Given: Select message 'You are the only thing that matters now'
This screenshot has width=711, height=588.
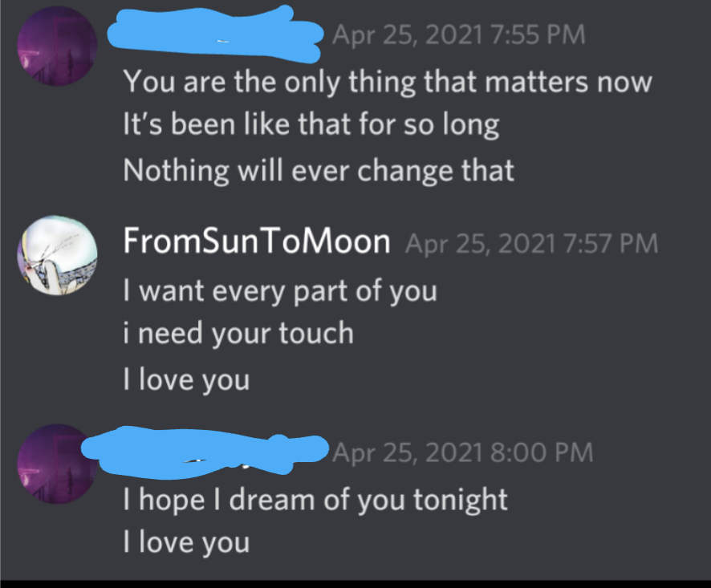Looking at the screenshot, I should (x=388, y=83).
